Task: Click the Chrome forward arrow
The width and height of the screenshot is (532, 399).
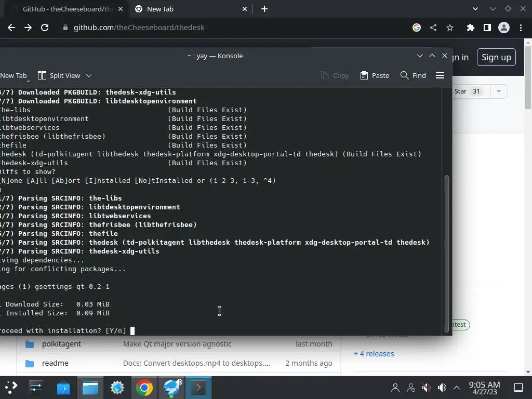Action: coord(28,28)
